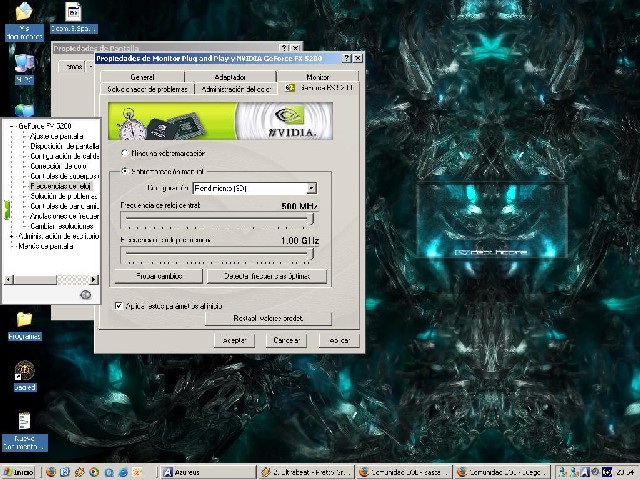
Task: Click the help question mark in NVIDIA dialog title
Action: (347, 58)
